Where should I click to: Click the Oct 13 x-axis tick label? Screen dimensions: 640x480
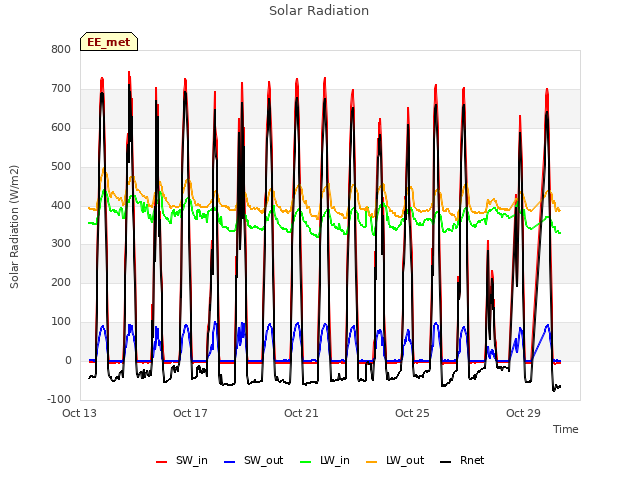tap(80, 413)
